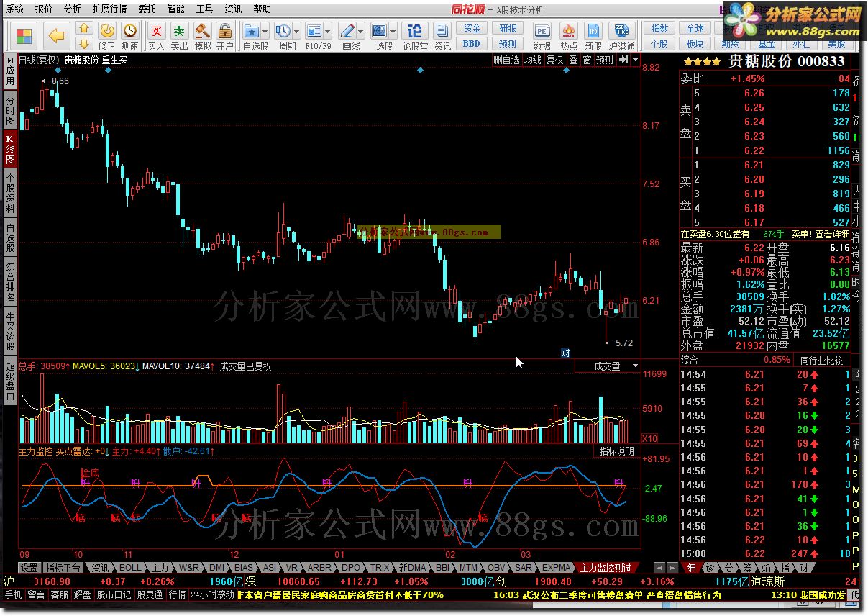Click the 指数 button

click(x=659, y=28)
